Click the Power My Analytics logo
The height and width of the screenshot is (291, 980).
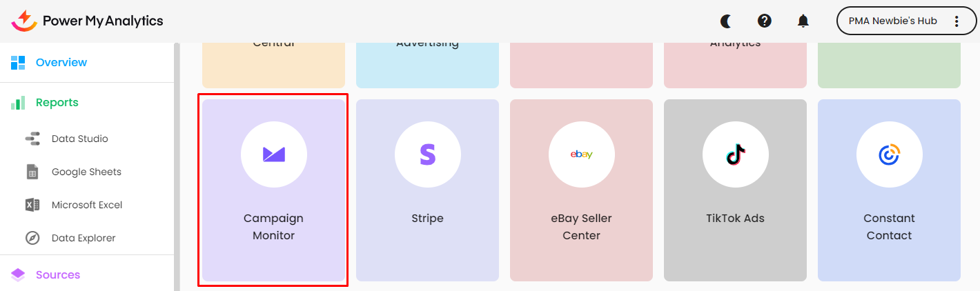click(87, 21)
